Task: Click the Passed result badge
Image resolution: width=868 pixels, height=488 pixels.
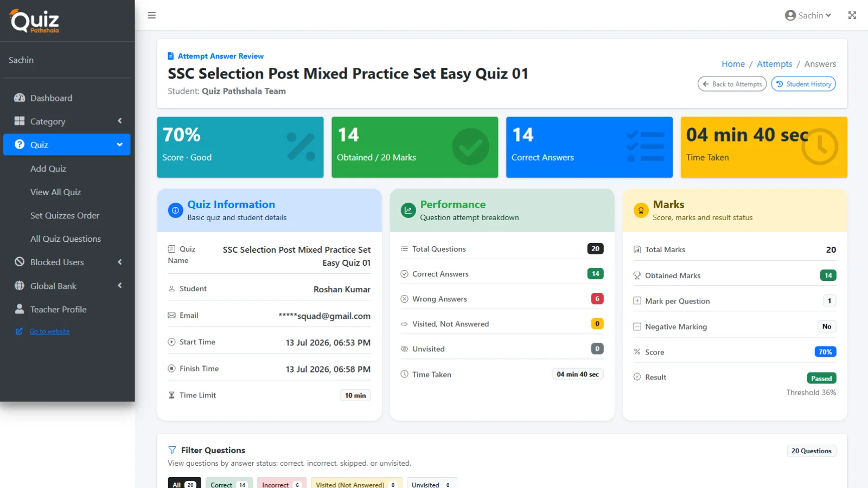Action: [821, 378]
